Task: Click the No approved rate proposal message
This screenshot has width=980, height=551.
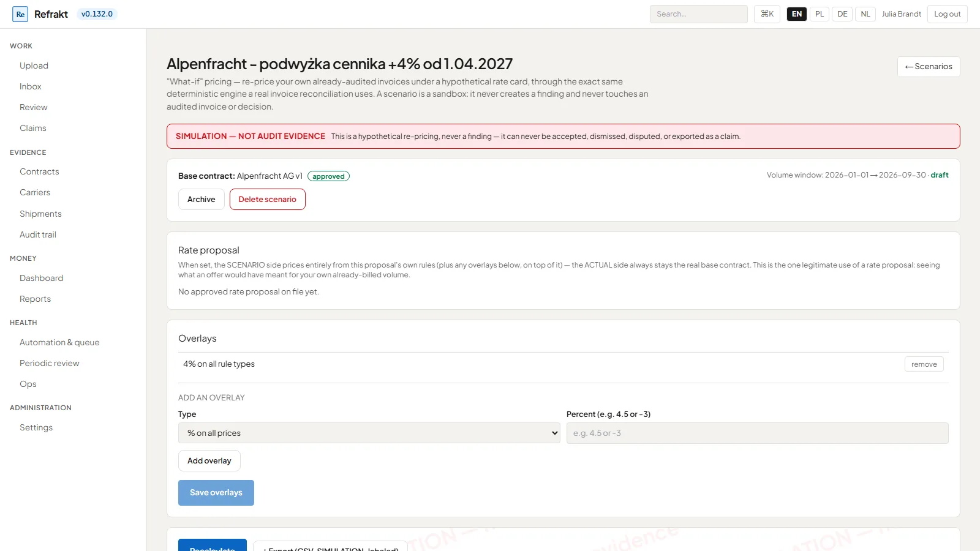Action: coord(249,292)
